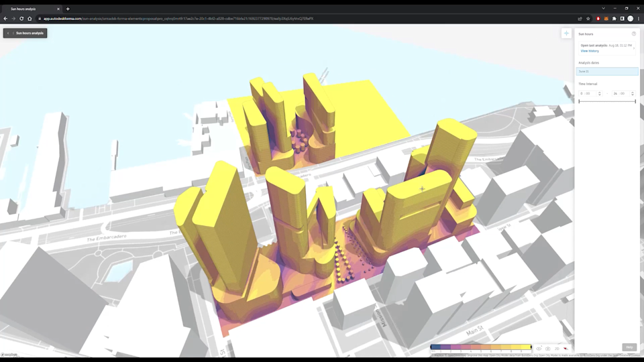Click the sun hours color legend bar
The image size is (644, 362).
pyautogui.click(x=480, y=347)
